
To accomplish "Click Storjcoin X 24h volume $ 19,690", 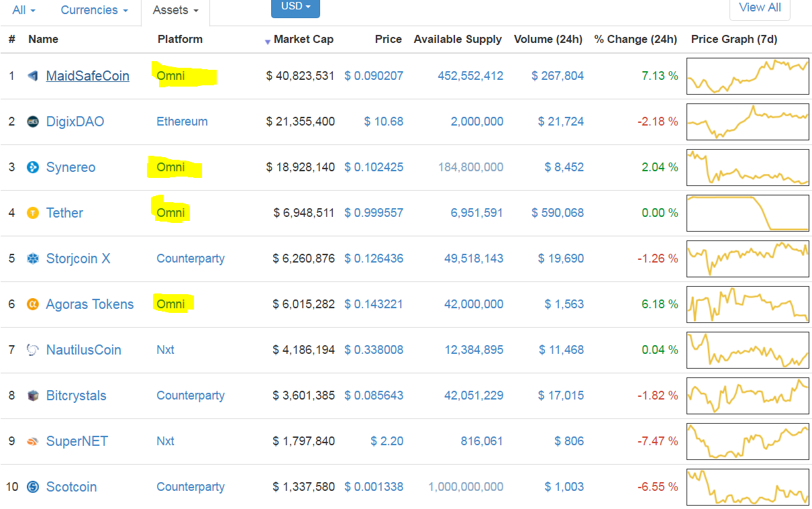I will (561, 259).
